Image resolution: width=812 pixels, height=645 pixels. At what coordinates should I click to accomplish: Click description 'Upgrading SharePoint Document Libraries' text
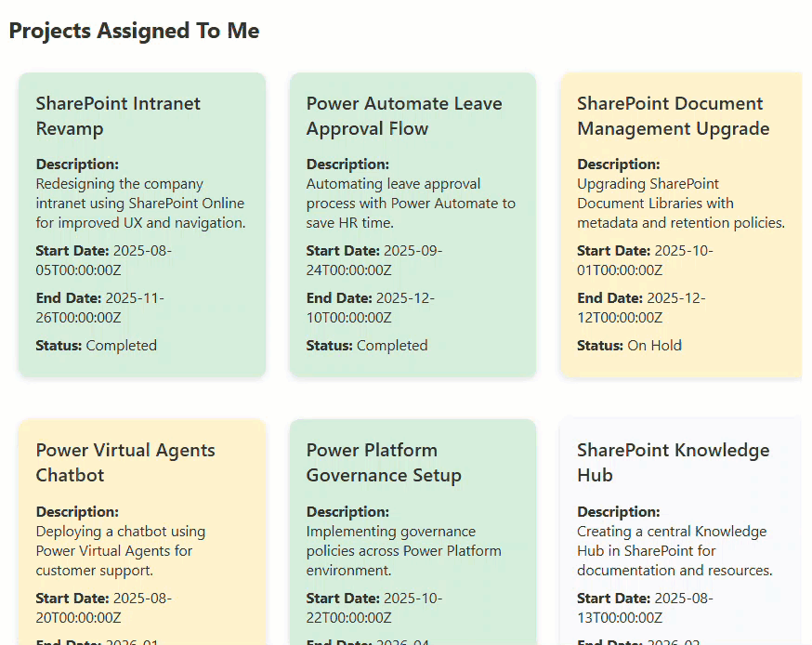[681, 204]
